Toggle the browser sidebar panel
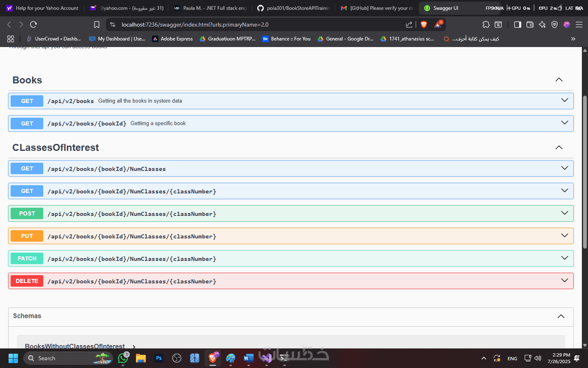The height and width of the screenshot is (368, 588). pos(518,25)
